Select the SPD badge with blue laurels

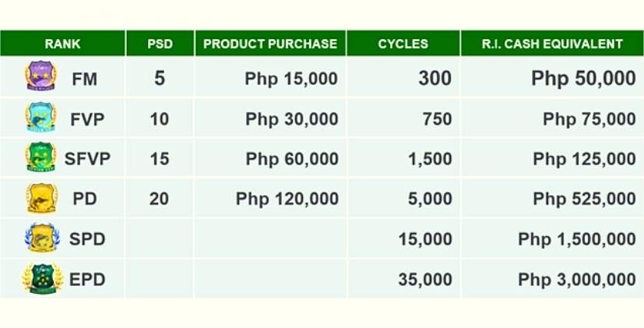(42, 238)
